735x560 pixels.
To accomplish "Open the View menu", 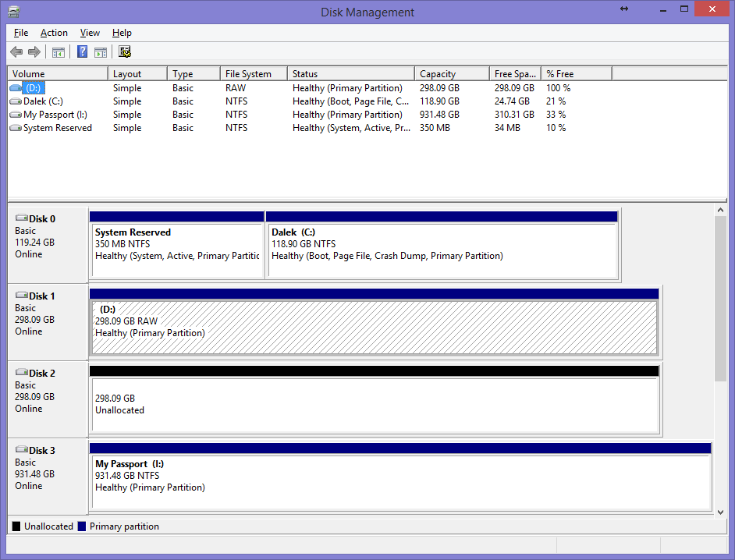I will point(90,33).
